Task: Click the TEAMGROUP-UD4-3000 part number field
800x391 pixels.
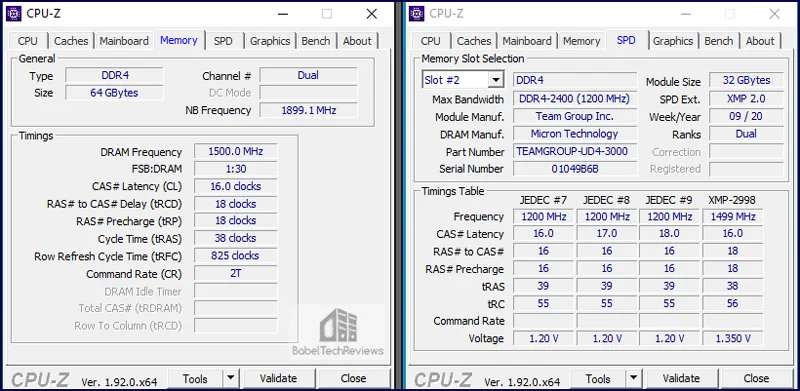Action: click(x=575, y=152)
